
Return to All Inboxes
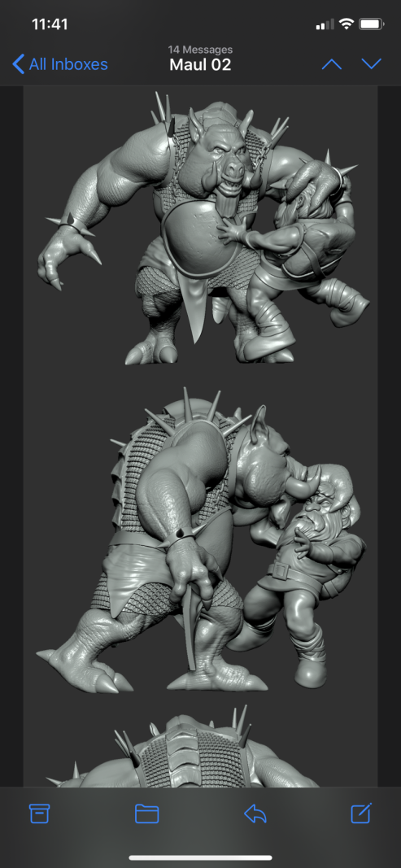(60, 64)
